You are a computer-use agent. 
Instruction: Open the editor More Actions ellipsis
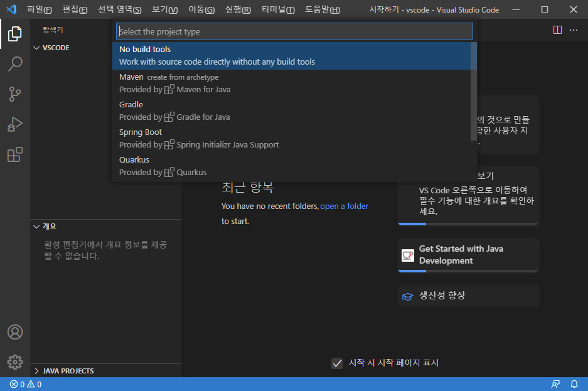point(574,30)
